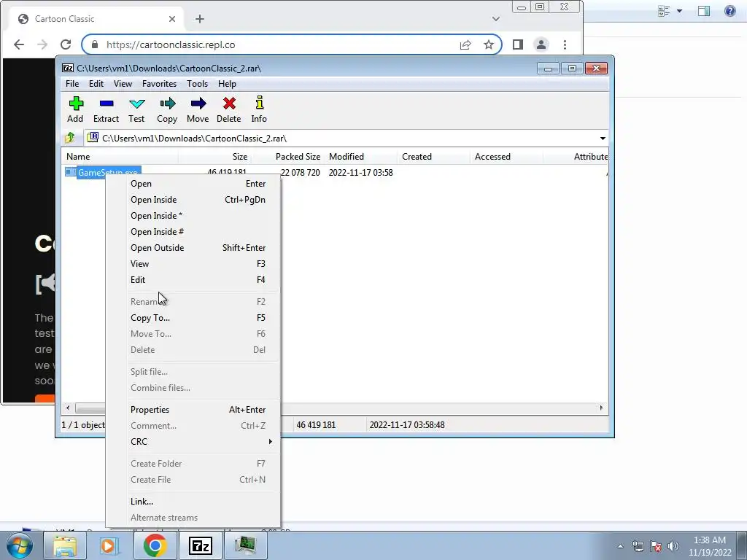The image size is (747, 560).
Task: Run the Test archive tool
Action: (136, 109)
